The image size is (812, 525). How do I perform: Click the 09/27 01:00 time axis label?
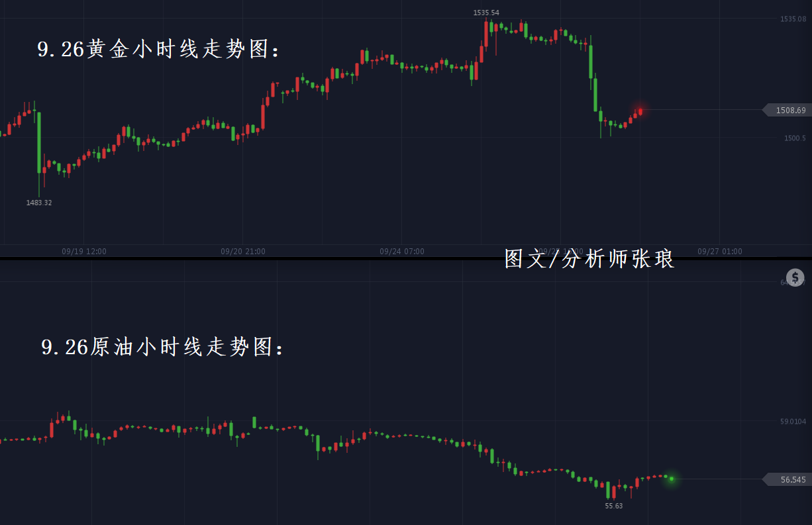720,252
